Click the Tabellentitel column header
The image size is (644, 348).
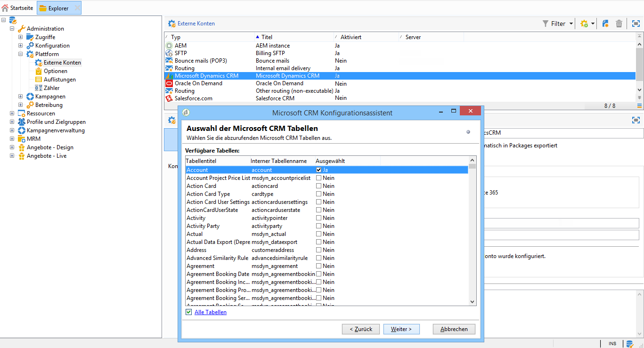pyautogui.click(x=218, y=161)
